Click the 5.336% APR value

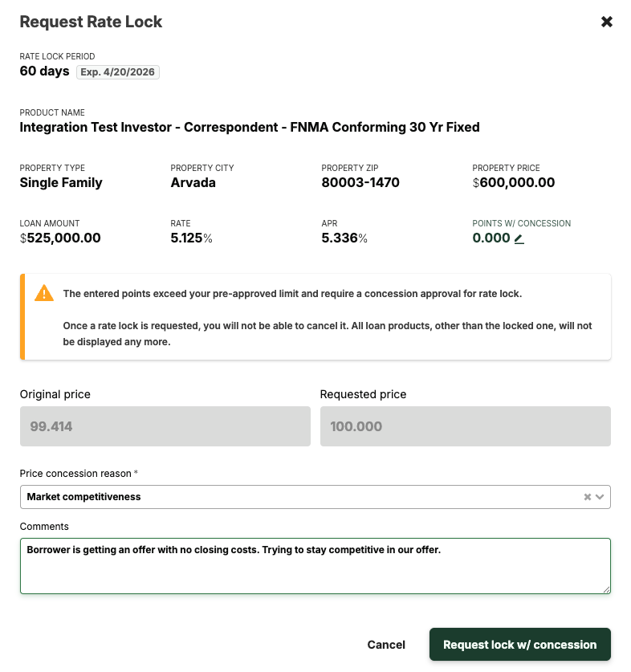344,238
